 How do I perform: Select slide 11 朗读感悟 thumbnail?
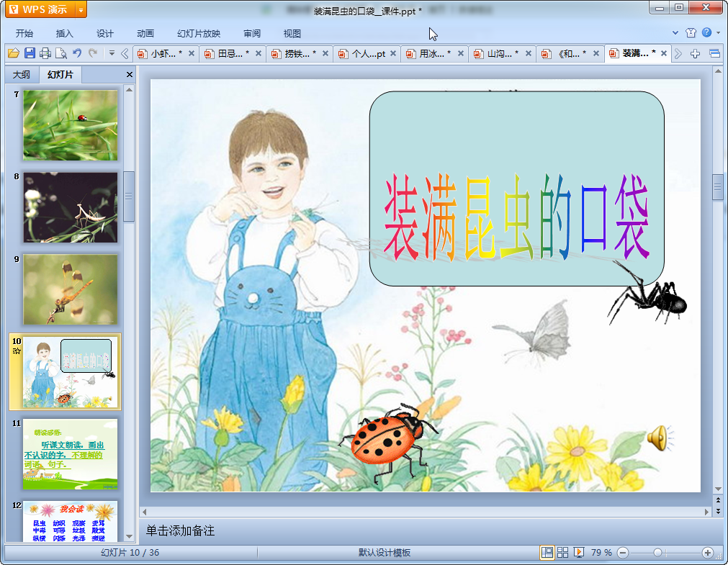[x=70, y=454]
